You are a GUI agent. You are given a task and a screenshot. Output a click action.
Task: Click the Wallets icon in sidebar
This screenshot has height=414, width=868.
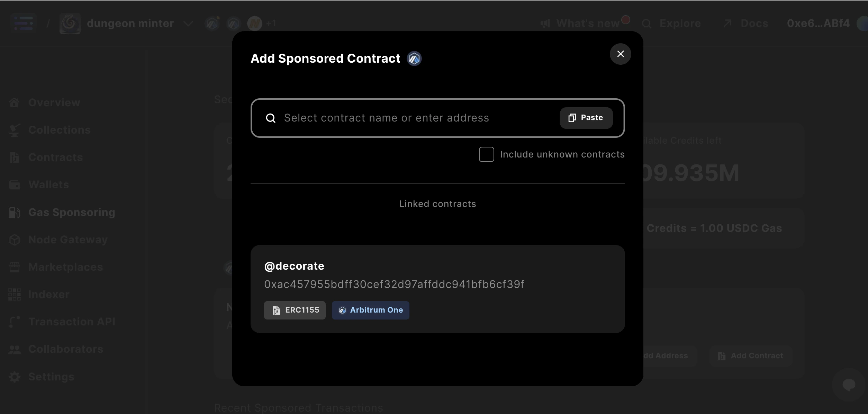coord(15,184)
